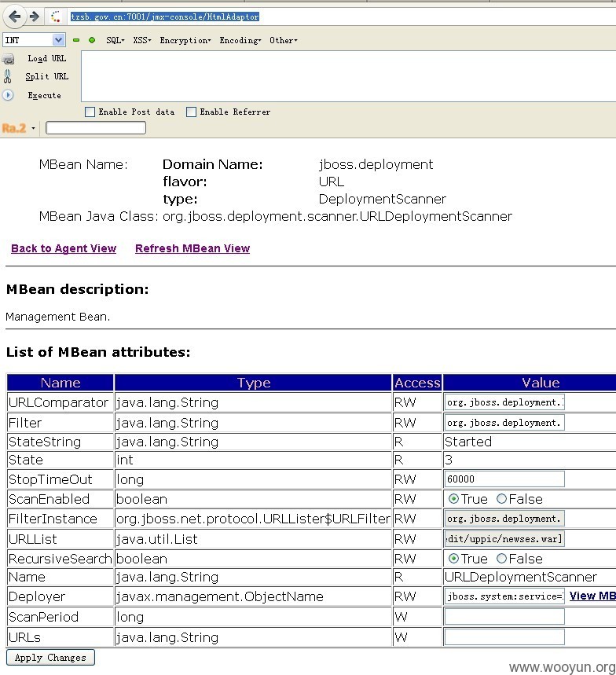Click the green plus HackBar icon
The width and height of the screenshot is (616, 675).
point(92,40)
